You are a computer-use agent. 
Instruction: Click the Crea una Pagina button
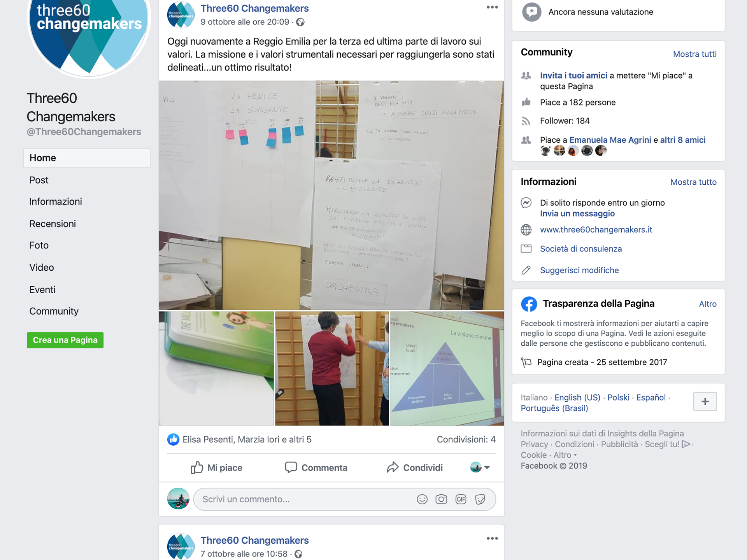click(65, 340)
